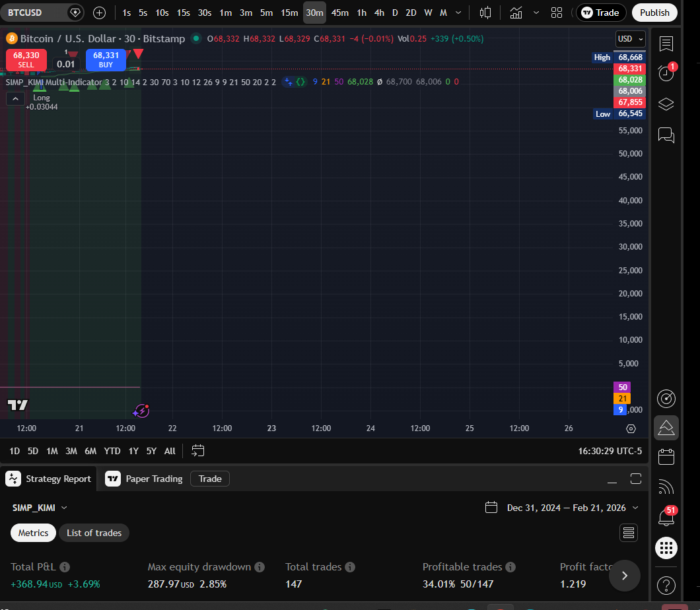Open the Watchlist panel

[666, 44]
